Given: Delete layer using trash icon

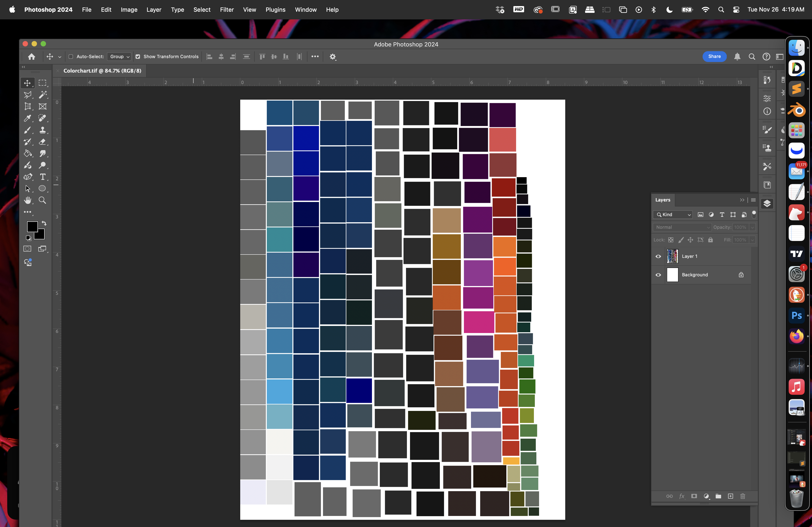Looking at the screenshot, I should (743, 496).
